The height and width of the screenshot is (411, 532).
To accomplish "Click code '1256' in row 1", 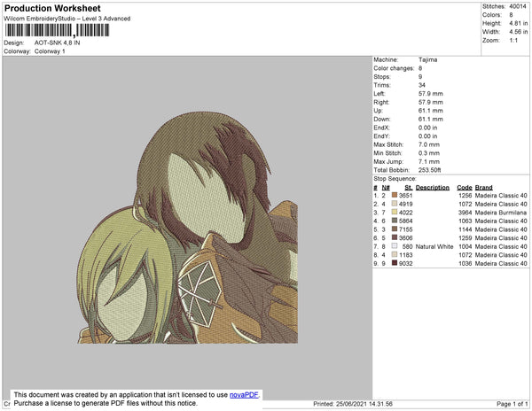I will (465, 196).
